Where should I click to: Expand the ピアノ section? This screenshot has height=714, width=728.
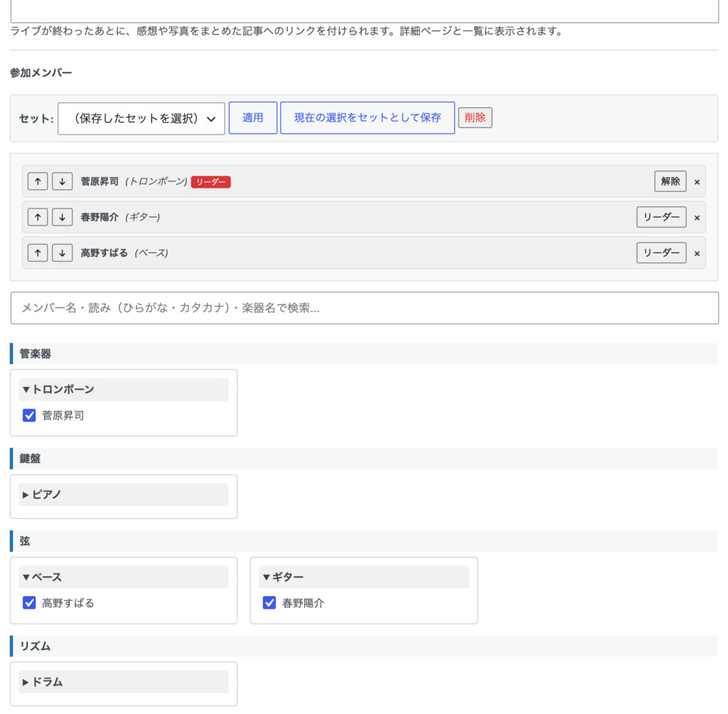pyautogui.click(x=124, y=495)
